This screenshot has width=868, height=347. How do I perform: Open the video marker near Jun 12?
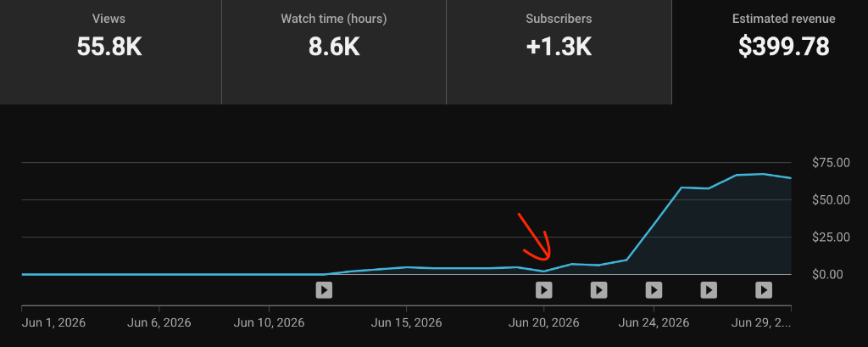click(x=324, y=290)
